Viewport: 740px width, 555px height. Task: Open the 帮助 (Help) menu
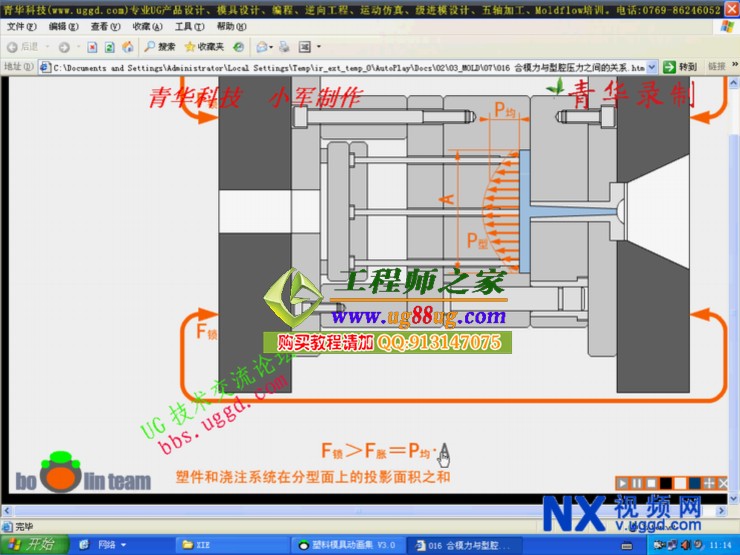tap(232, 26)
